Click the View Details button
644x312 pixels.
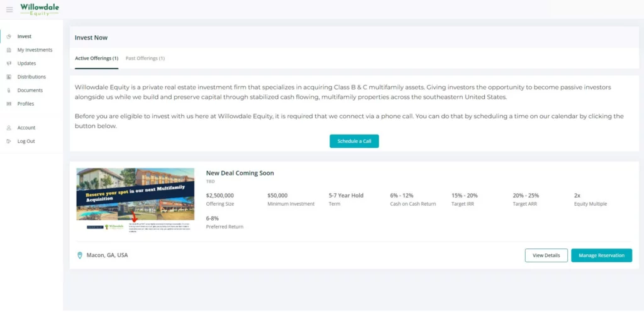coord(547,255)
